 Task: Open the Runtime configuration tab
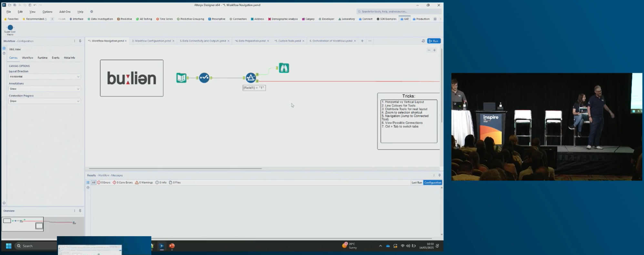[x=42, y=58]
